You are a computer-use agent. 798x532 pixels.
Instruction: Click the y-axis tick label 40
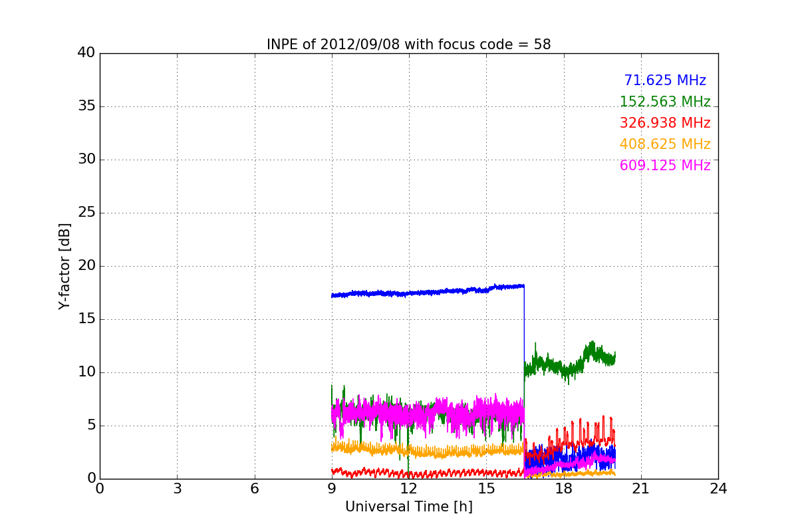(x=86, y=53)
